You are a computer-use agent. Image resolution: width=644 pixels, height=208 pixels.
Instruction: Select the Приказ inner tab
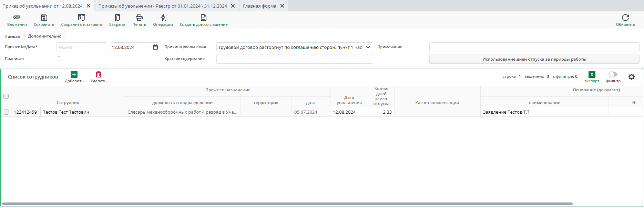[12, 36]
